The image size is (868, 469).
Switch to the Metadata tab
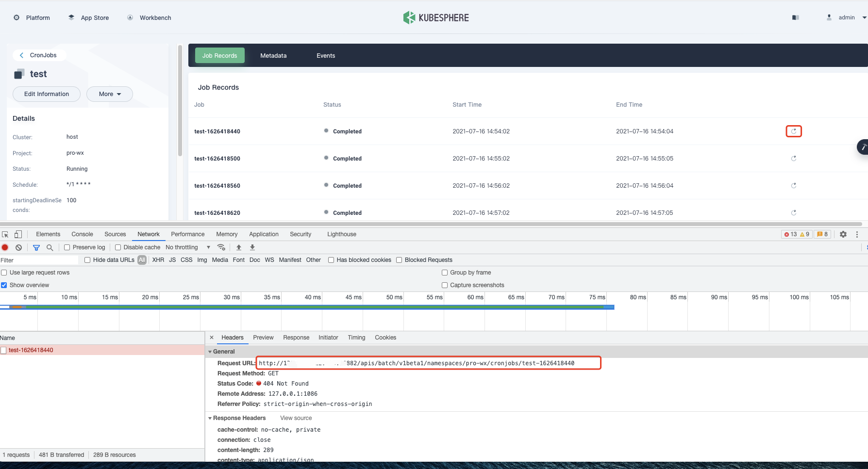point(273,55)
